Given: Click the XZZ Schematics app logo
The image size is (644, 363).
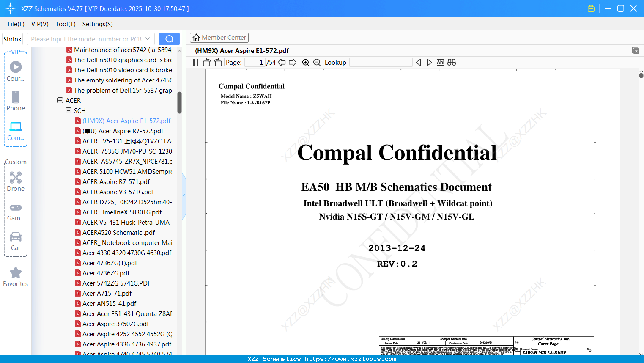Looking at the screenshot, I should 11,8.
